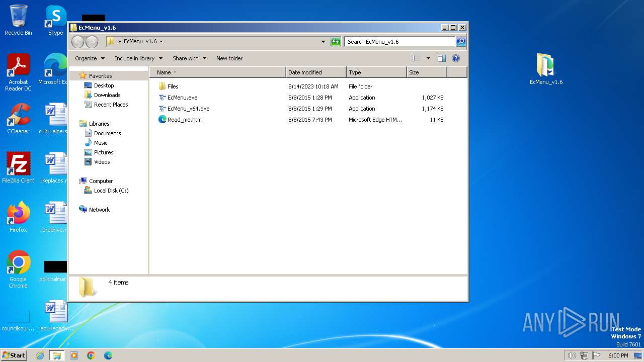The width and height of the screenshot is (644, 362).
Task: Select the EcMenu.exe application icon
Action: (162, 98)
